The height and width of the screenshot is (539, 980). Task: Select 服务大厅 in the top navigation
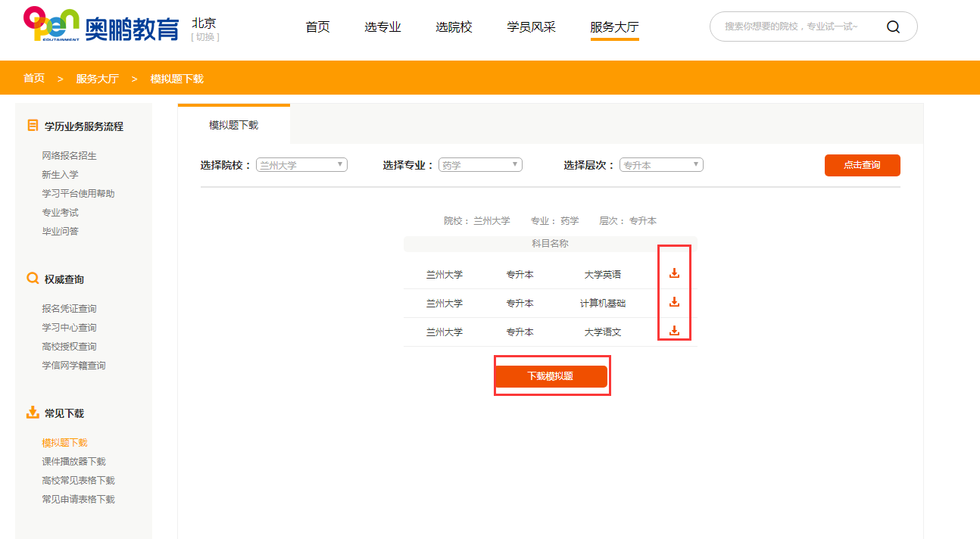tap(613, 26)
